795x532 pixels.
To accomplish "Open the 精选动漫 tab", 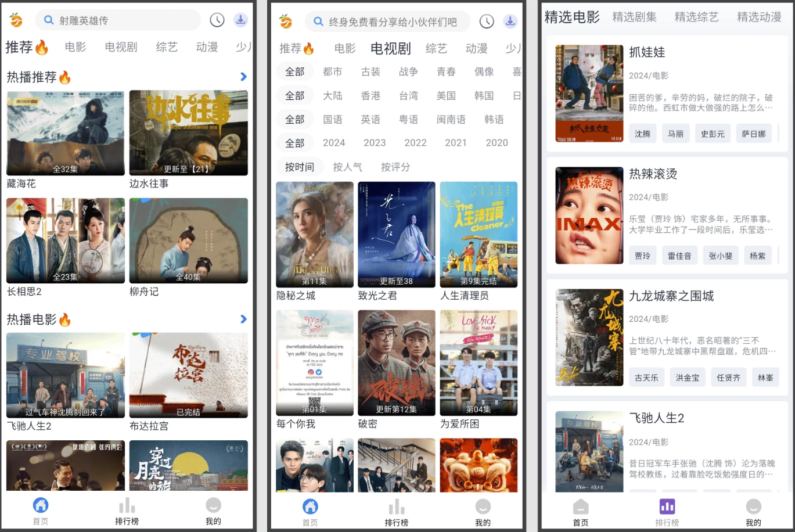I will point(759,17).
